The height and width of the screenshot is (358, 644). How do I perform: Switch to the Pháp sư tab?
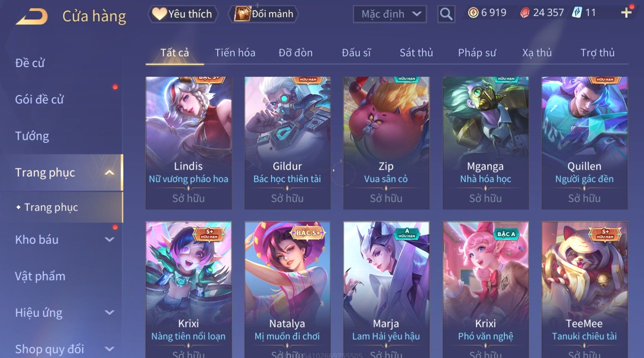(x=477, y=53)
